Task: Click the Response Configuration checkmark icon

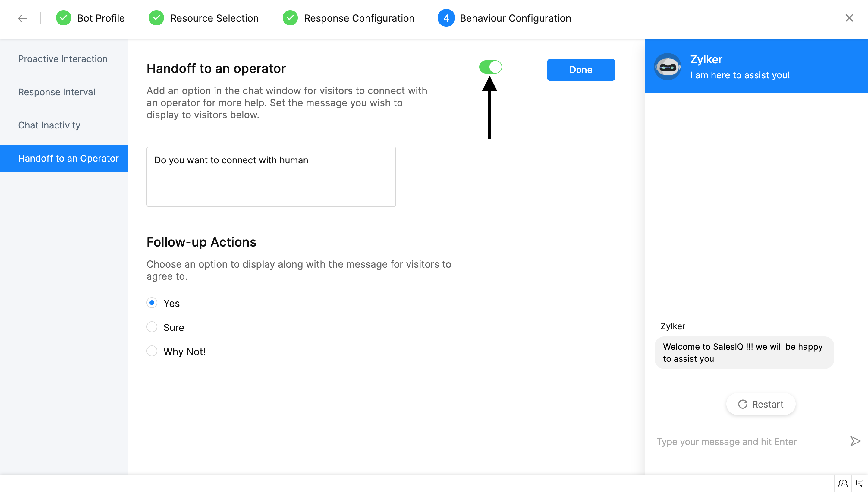Action: (290, 18)
